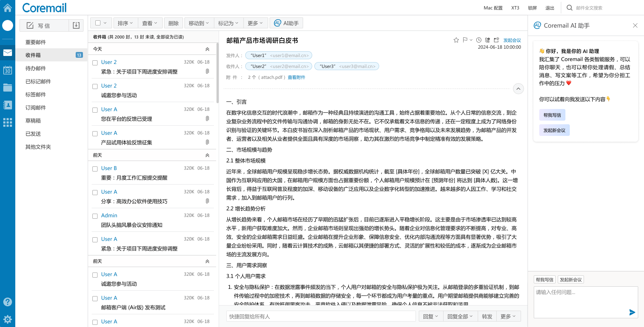Click the clock reminder icon in email header
The image size is (644, 327).
click(x=479, y=40)
